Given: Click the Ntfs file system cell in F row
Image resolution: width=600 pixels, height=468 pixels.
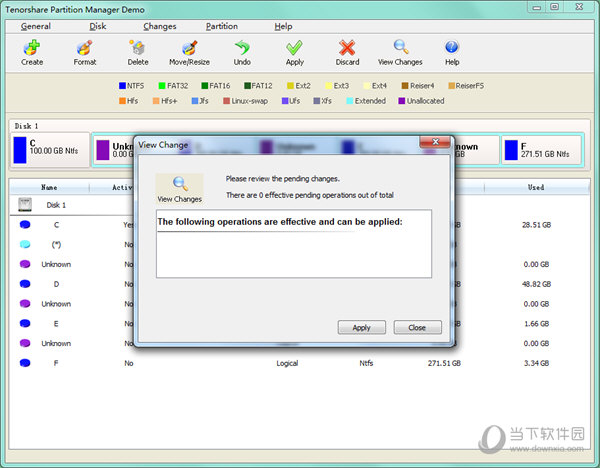Looking at the screenshot, I should (366, 363).
